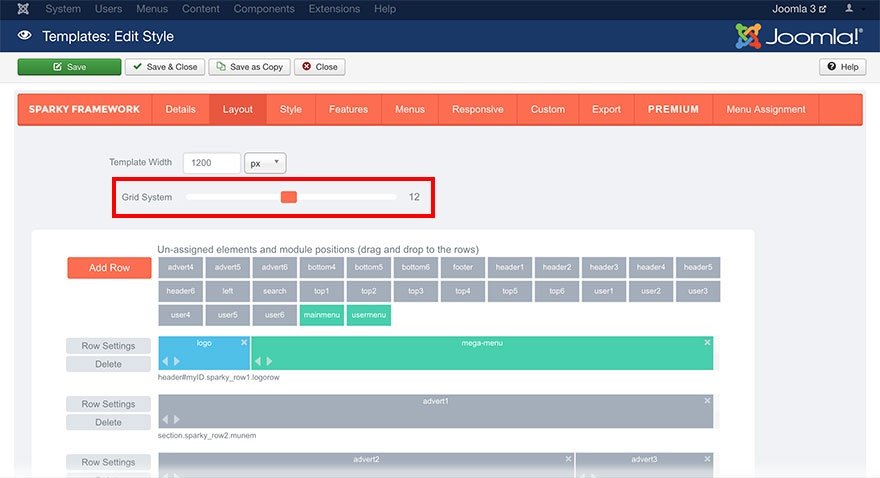Image resolution: width=880 pixels, height=478 pixels.
Task: Open the System menu
Action: coord(63,9)
